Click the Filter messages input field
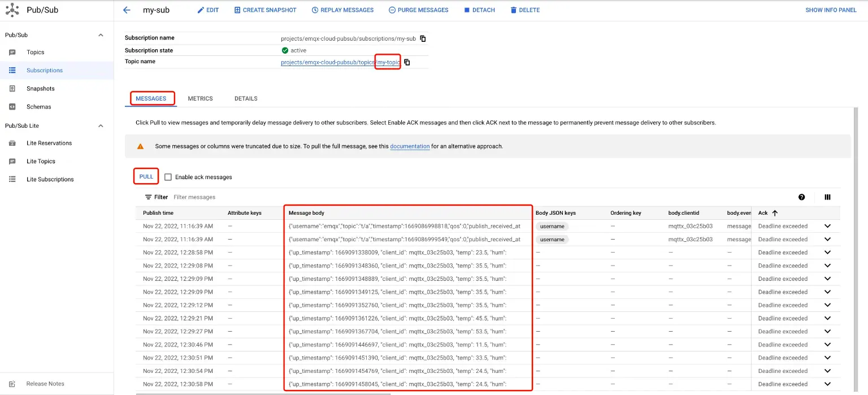Viewport: 868px width, 395px height. point(194,197)
